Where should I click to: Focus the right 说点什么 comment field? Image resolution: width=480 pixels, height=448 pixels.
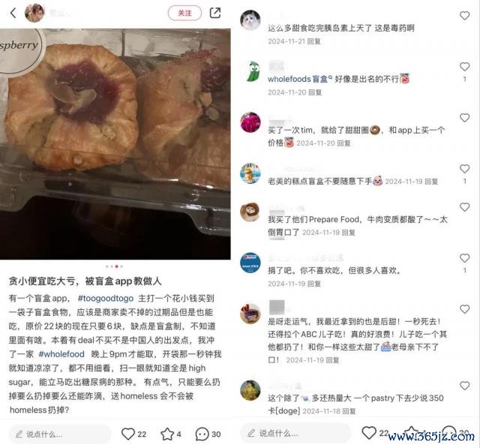click(x=295, y=433)
